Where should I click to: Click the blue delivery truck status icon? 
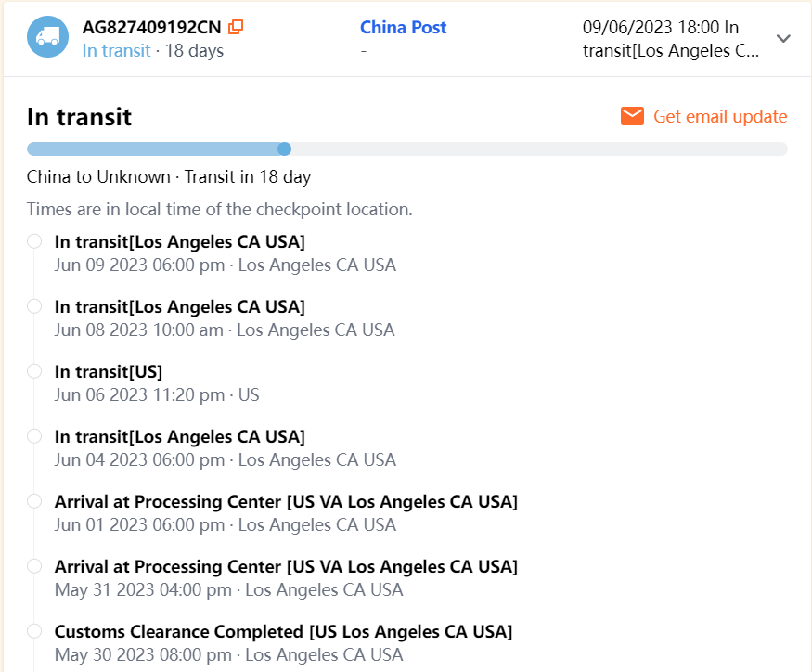pos(48,37)
